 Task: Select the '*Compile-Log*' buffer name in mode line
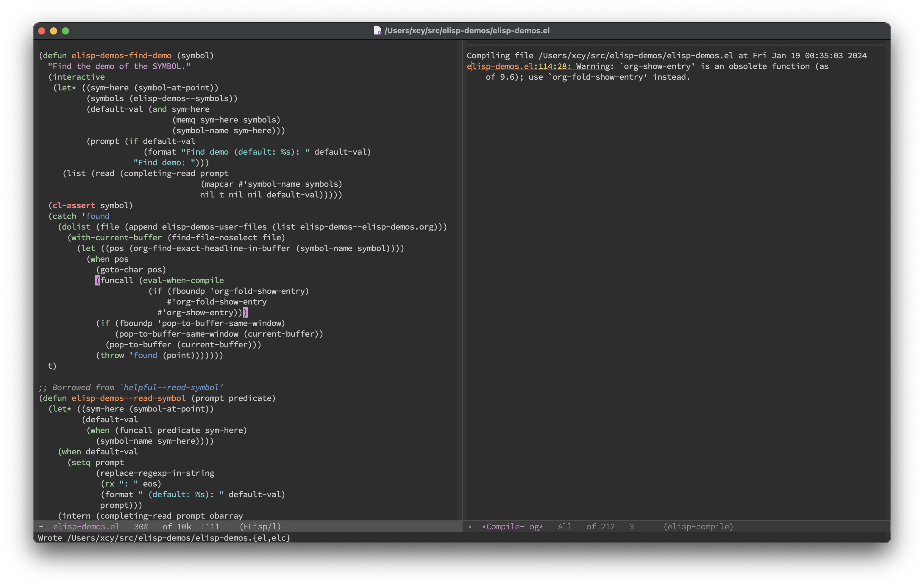(x=513, y=526)
